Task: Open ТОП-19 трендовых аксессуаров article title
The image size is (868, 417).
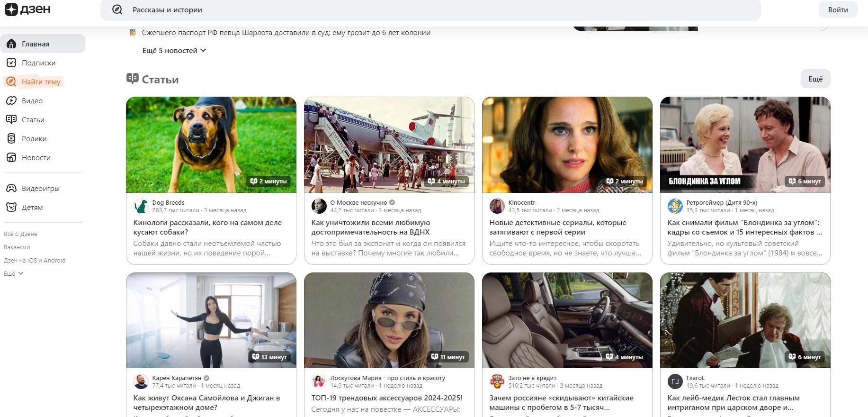Action: click(387, 398)
